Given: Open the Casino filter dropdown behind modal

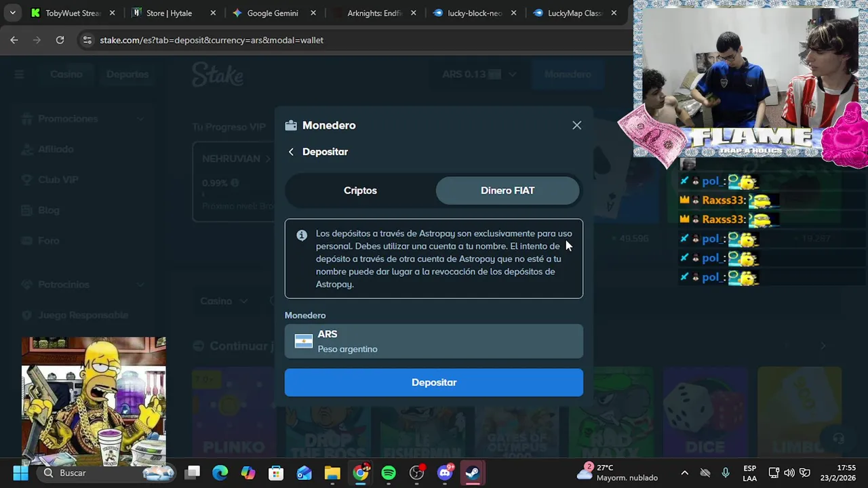Looking at the screenshot, I should 224,301.
